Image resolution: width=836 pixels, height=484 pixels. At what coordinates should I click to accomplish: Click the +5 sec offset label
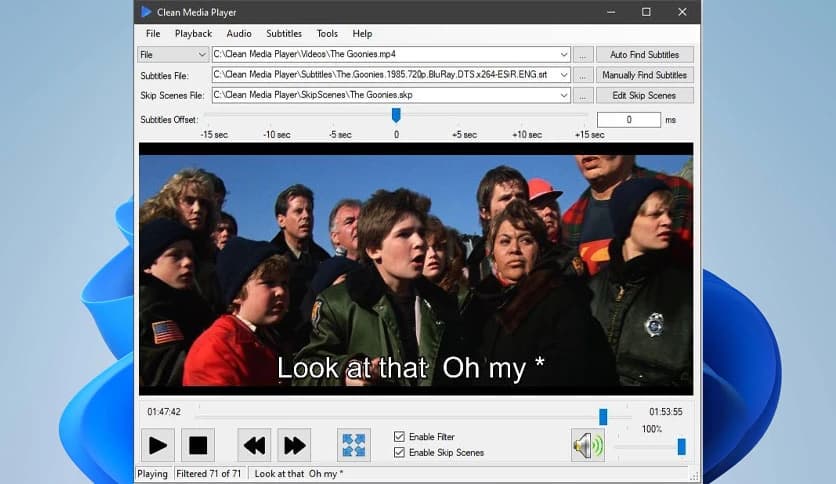pyautogui.click(x=464, y=135)
